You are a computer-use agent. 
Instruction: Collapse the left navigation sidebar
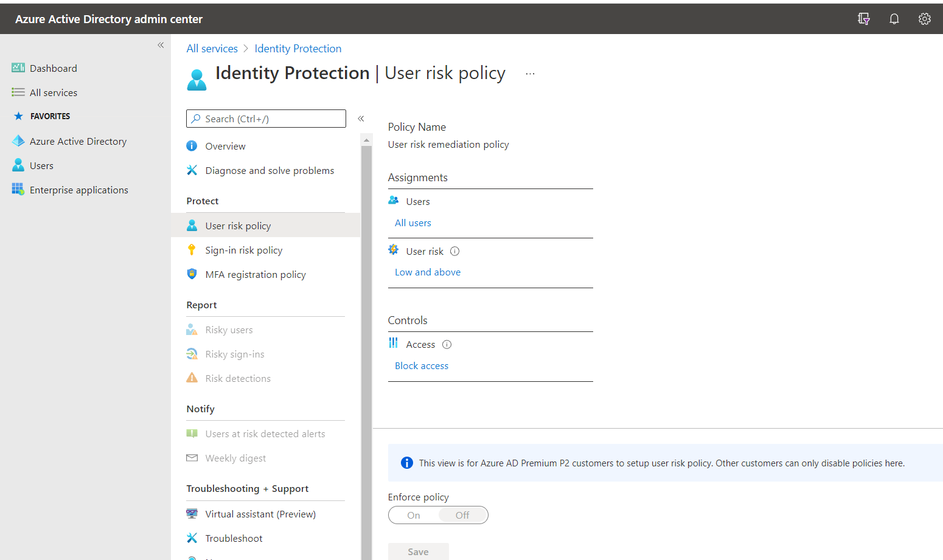click(161, 45)
